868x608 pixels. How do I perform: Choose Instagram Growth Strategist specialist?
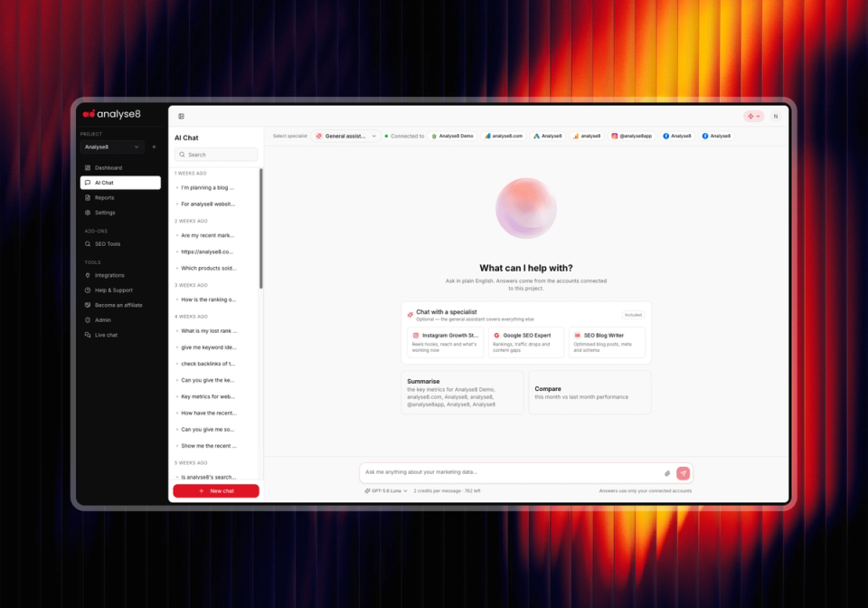tap(446, 342)
